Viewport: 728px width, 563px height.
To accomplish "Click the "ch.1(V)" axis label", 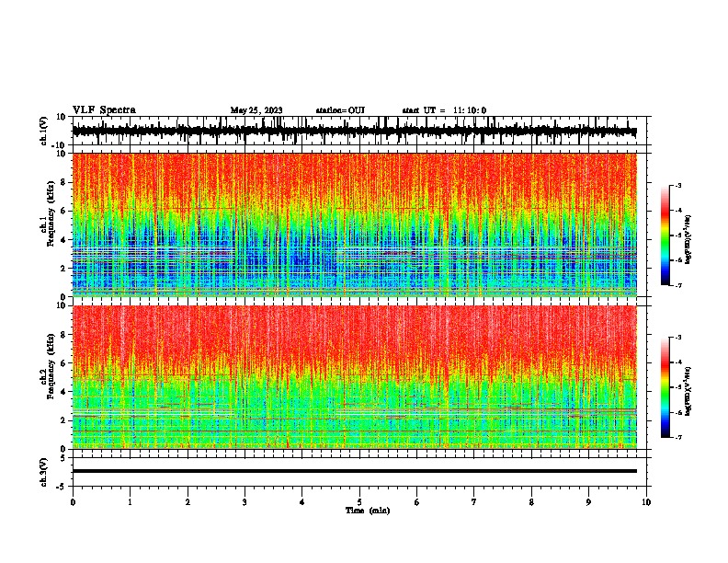I will point(43,131).
